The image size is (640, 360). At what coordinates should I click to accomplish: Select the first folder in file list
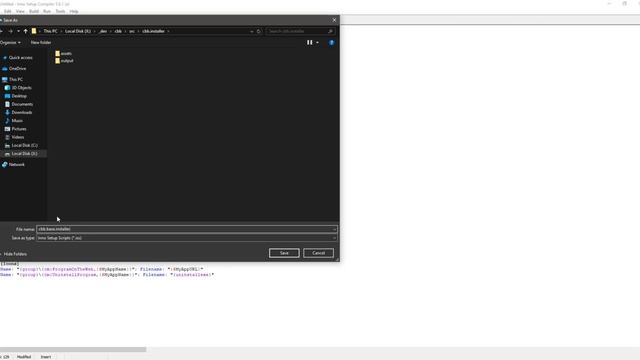click(x=64, y=53)
